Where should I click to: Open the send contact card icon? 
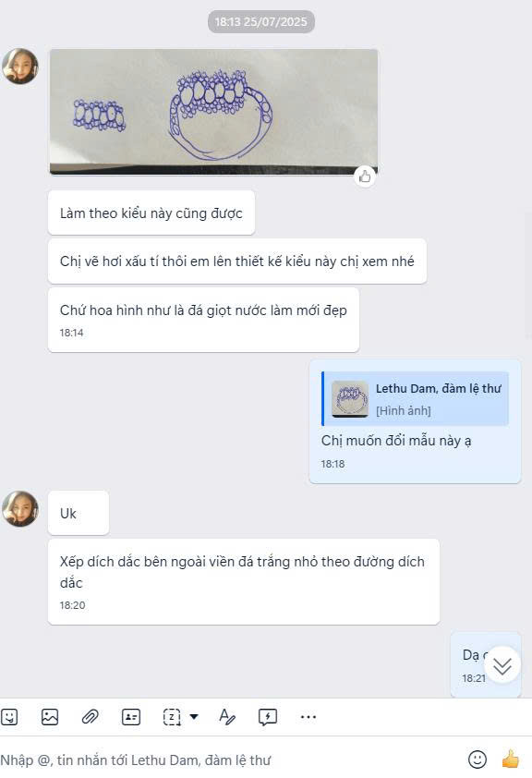pos(131,717)
